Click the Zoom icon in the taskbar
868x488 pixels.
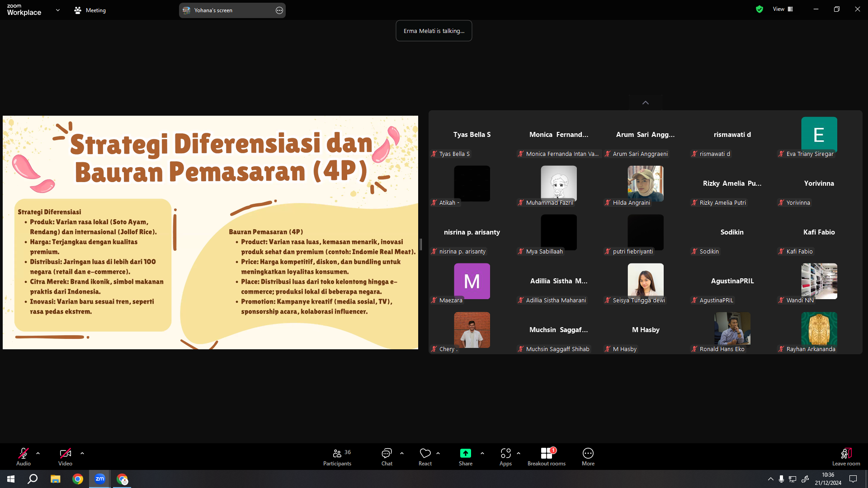coord(100,479)
